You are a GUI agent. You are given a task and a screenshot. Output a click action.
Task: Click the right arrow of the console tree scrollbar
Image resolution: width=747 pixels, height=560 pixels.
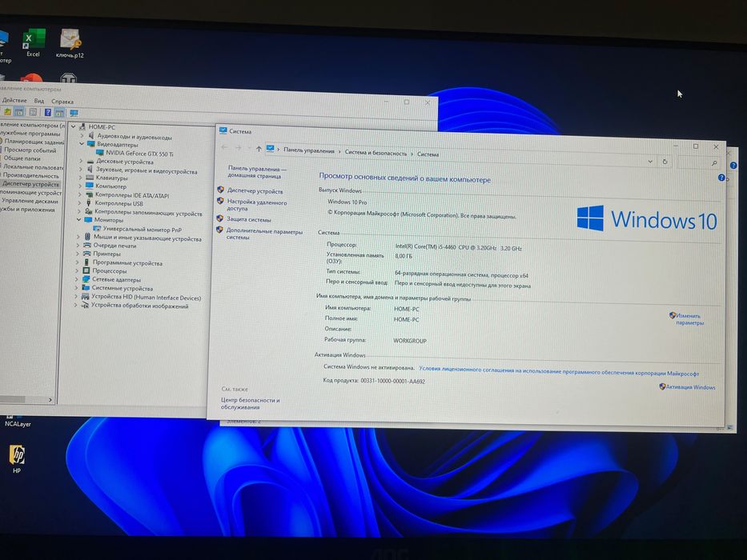(50, 400)
